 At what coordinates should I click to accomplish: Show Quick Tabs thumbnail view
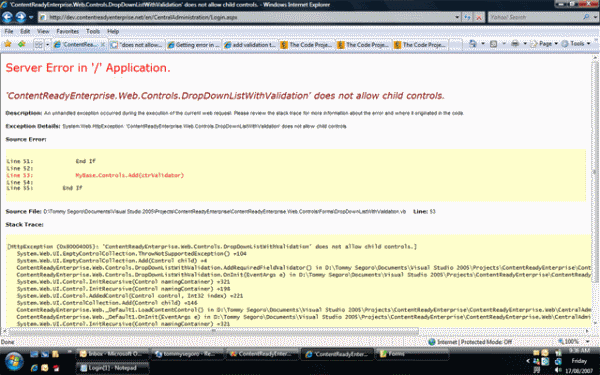pyautogui.click(x=38, y=45)
